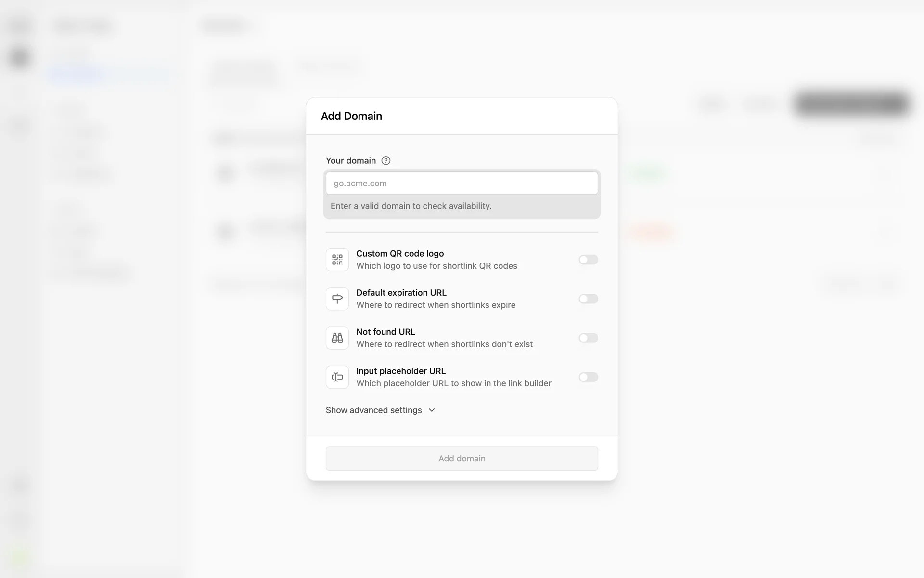
Task: Click the domain availability helper message
Action: tap(411, 206)
